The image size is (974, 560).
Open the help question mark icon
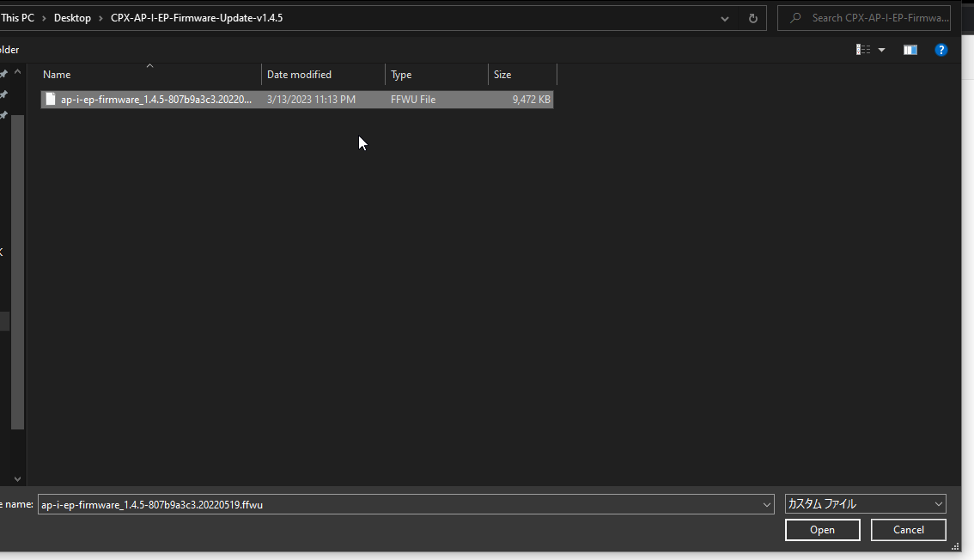(941, 50)
